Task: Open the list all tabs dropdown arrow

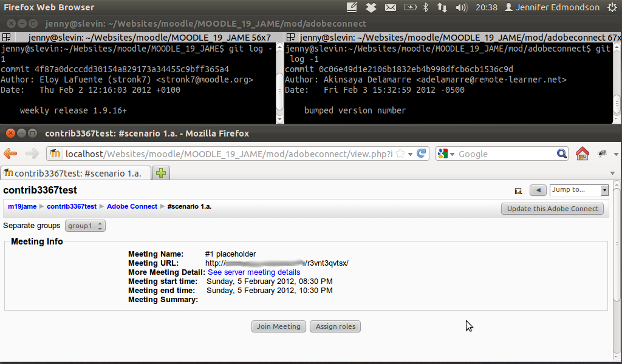Action: coord(612,173)
